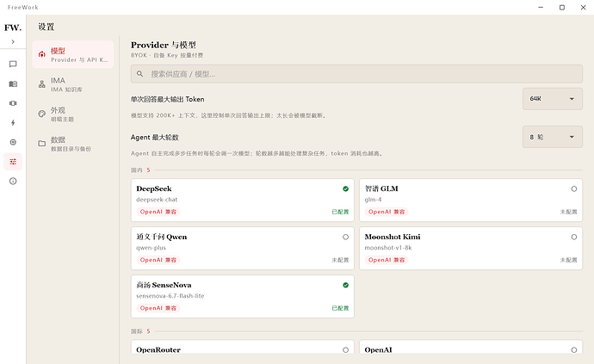Viewport: 594px width, 364px height.
Task: Open the DeepSeek provider card
Action: click(243, 200)
